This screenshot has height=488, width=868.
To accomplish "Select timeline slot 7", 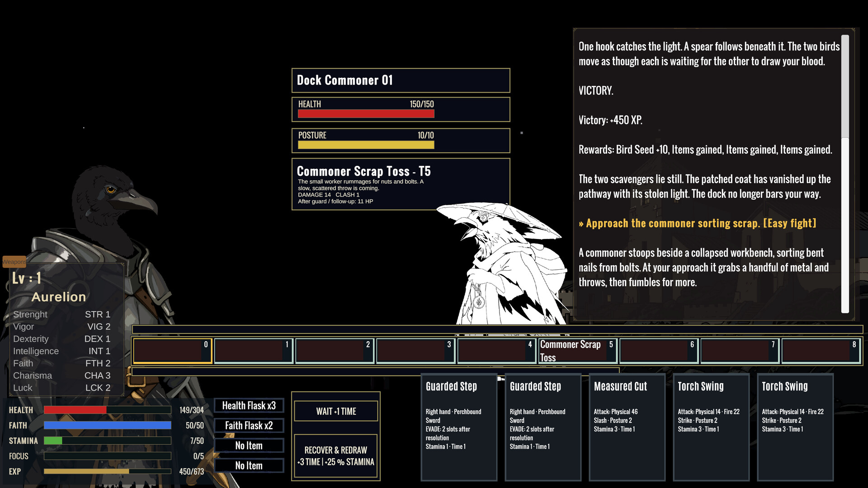I will 740,351.
